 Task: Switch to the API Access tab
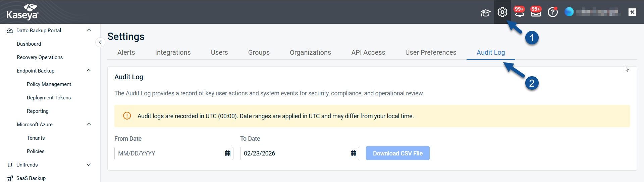tap(368, 52)
